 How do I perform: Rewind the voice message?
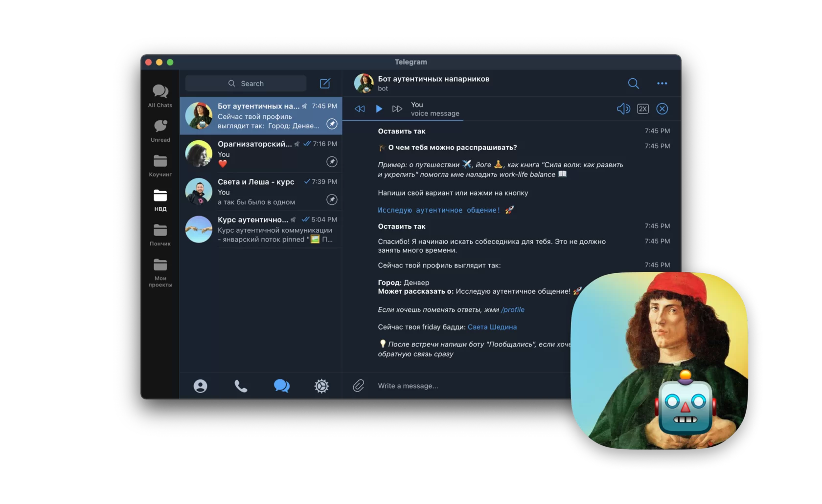click(360, 109)
